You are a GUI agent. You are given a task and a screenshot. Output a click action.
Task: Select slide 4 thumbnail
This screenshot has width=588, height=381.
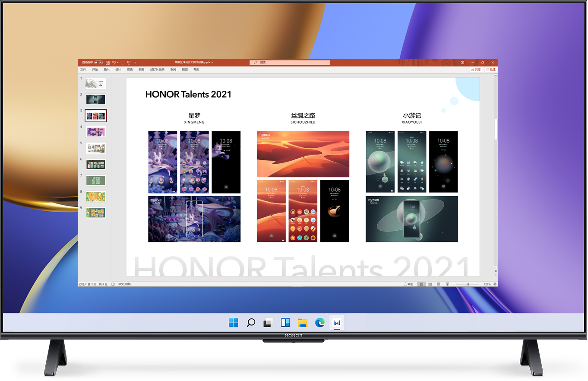click(95, 132)
